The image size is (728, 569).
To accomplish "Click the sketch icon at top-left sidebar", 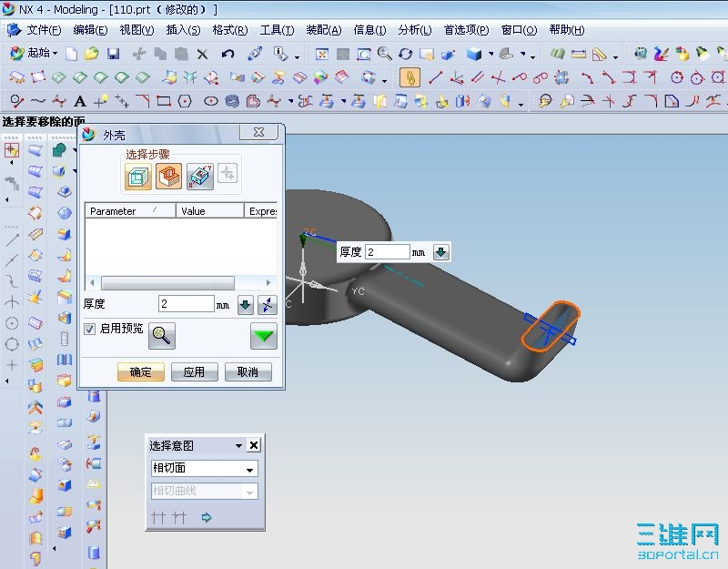I will pyautogui.click(x=12, y=150).
